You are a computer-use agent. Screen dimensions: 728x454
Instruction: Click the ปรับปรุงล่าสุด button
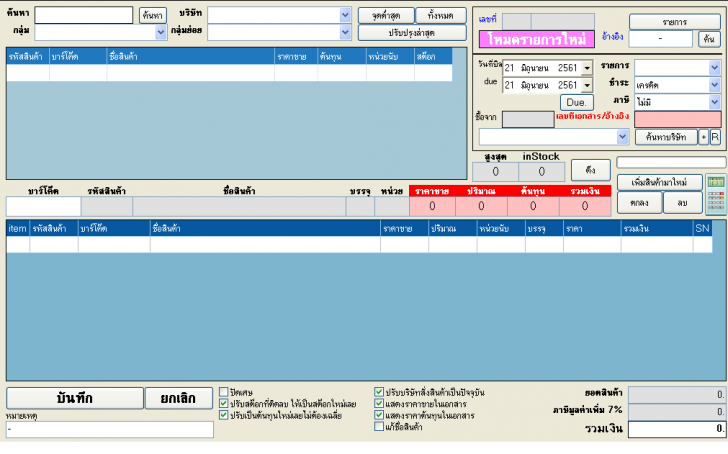[x=412, y=32]
